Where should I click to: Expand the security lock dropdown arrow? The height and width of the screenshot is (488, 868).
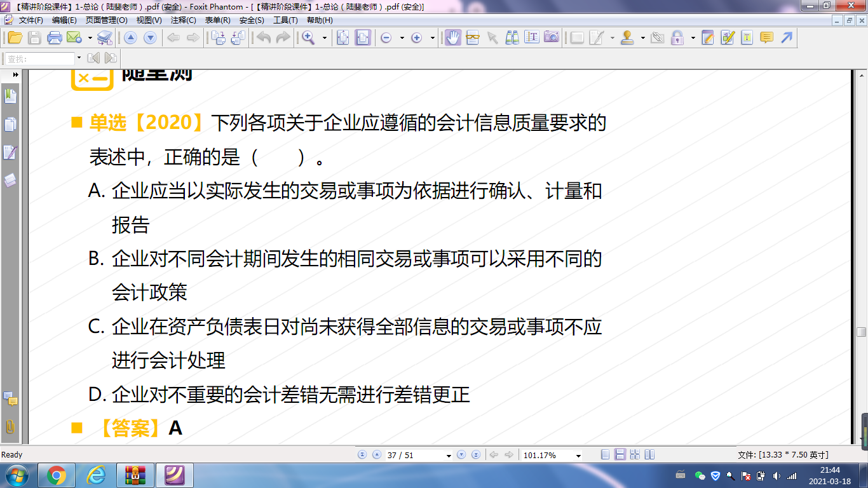coord(693,38)
